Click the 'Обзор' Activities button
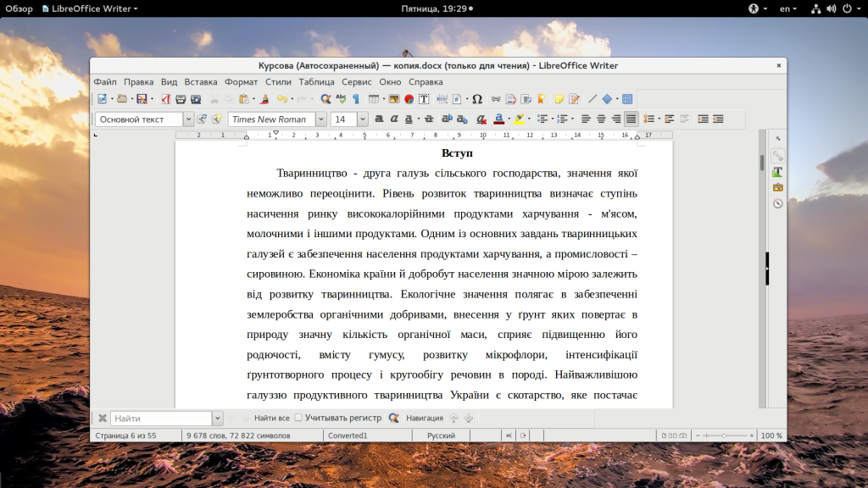 [x=19, y=8]
